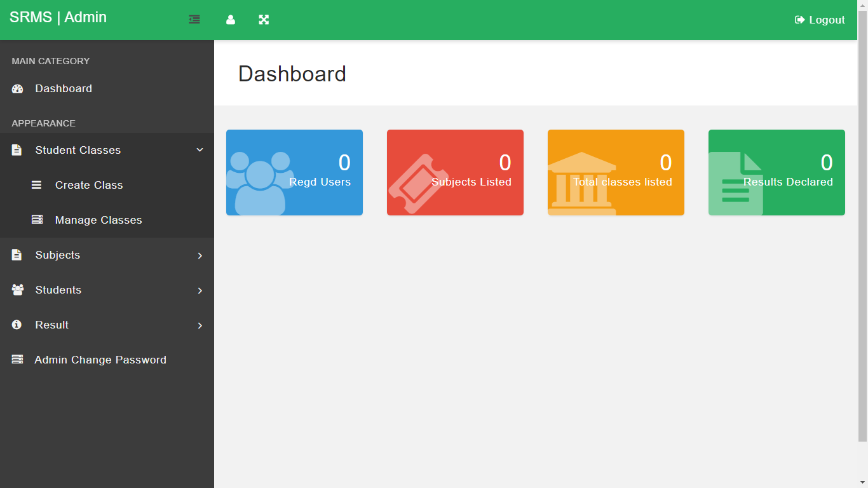The width and height of the screenshot is (868, 488).
Task: Click the Dashboard page heading
Action: 292,74
